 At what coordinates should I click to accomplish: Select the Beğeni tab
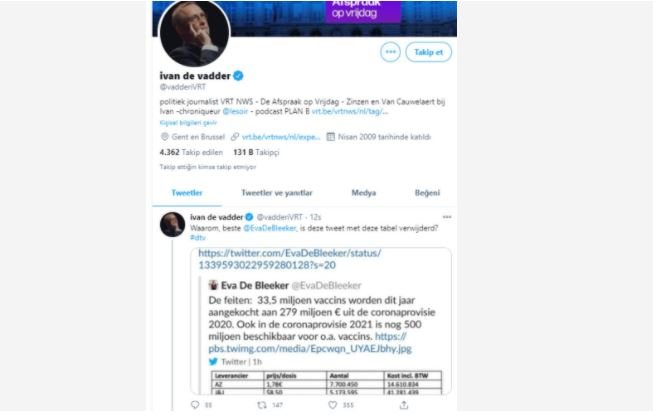point(427,193)
